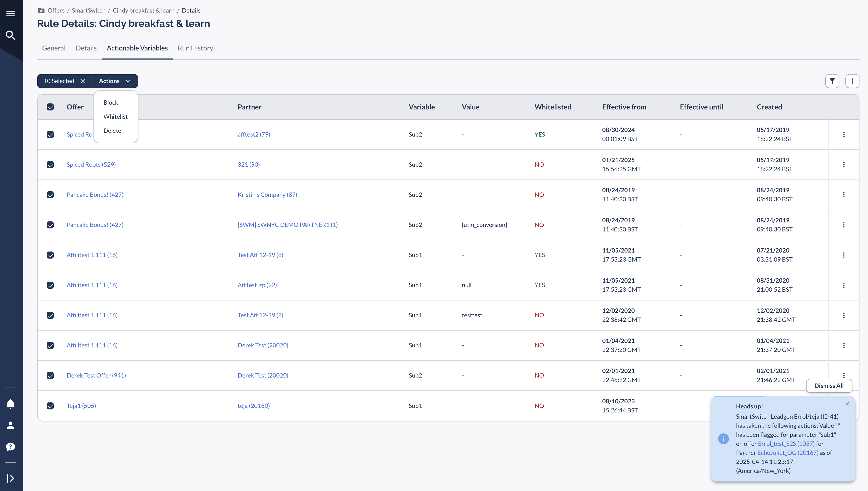The width and height of the screenshot is (868, 491).
Task: Open partner AffTest_zp (22)
Action: 257,285
